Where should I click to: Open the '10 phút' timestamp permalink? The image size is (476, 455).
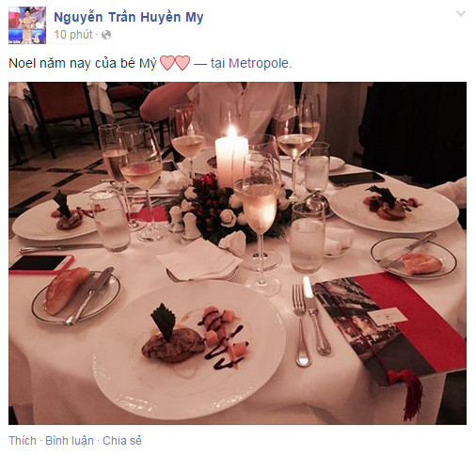pos(73,35)
